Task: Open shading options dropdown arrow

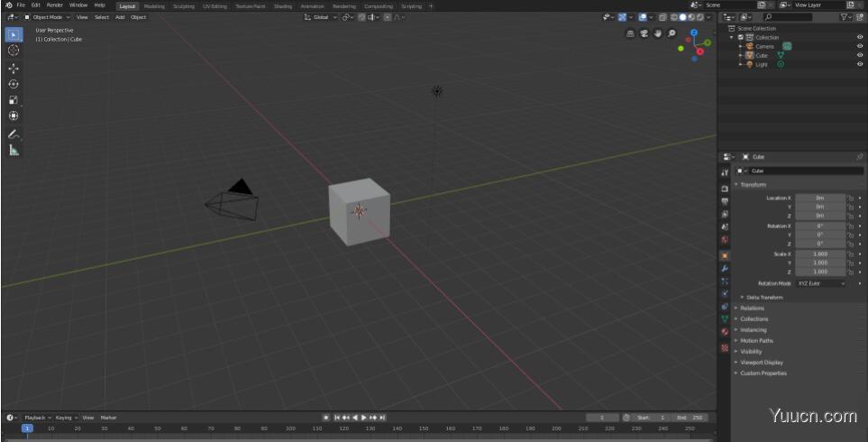Action: pyautogui.click(x=708, y=17)
